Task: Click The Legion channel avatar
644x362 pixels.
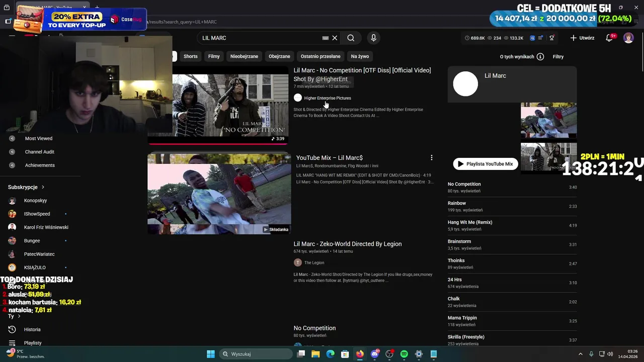Action: click(x=298, y=262)
